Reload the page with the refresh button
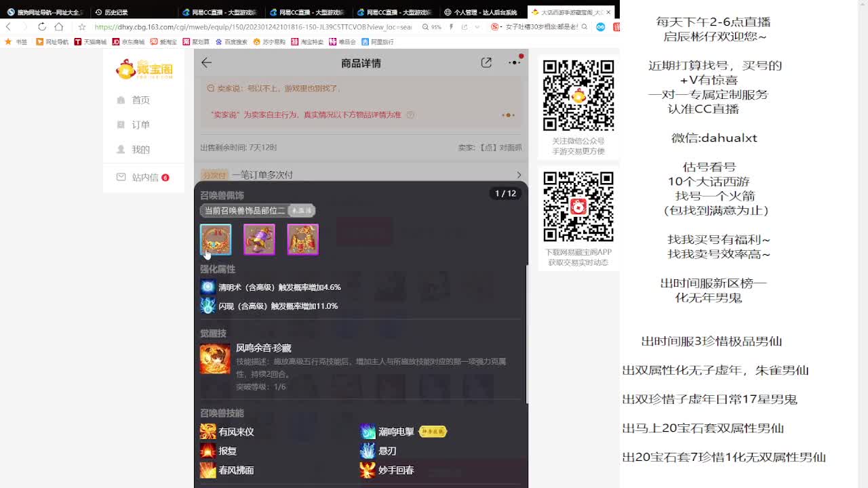This screenshot has height=488, width=868. (x=41, y=26)
